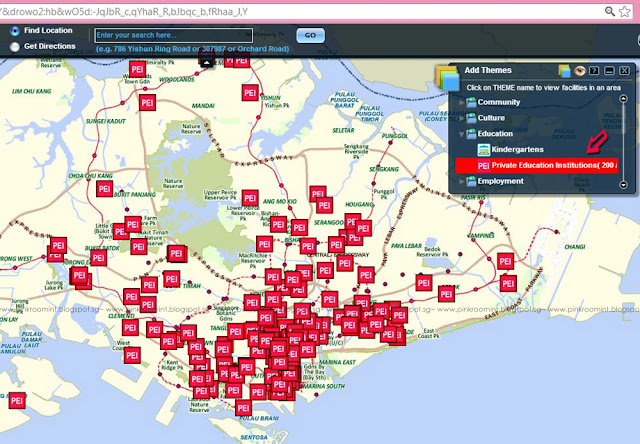Click the Get Directions label
Viewport: 640px width, 444px height.
tap(50, 46)
